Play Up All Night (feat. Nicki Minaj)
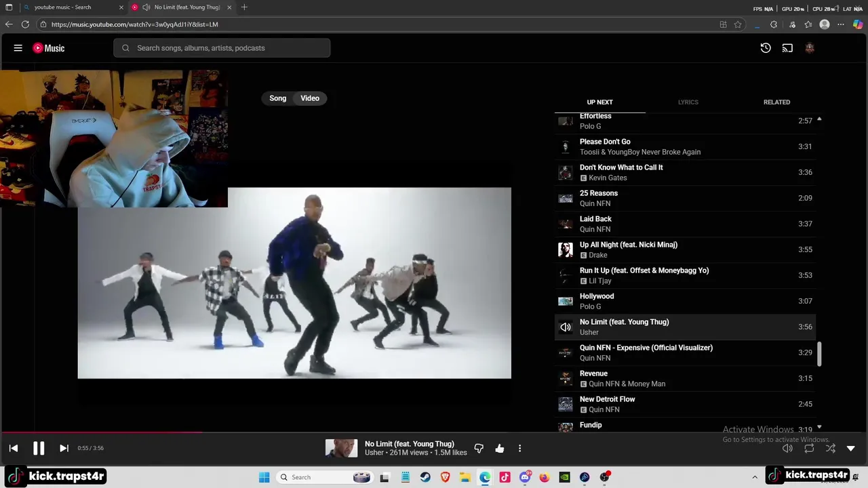Image resolution: width=868 pixels, height=488 pixels. click(685, 249)
